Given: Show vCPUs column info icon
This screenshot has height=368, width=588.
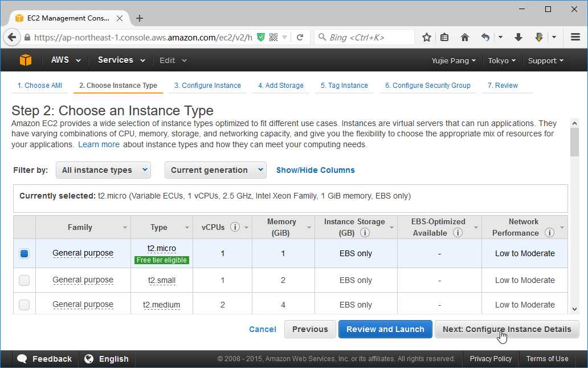Looking at the screenshot, I should 235,227.
